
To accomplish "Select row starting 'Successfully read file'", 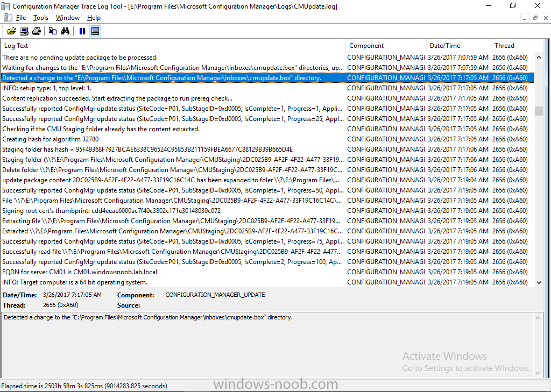I will coord(268,252).
